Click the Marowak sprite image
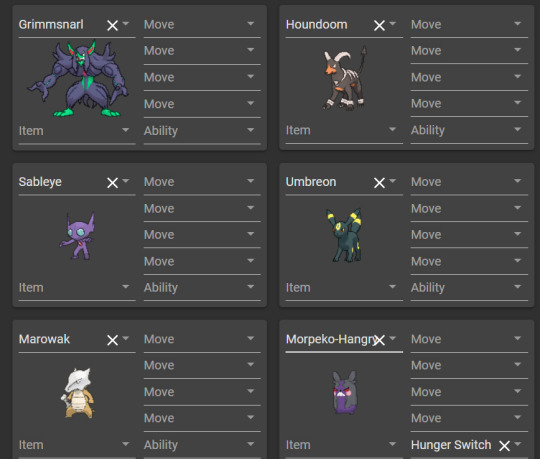 point(78,393)
